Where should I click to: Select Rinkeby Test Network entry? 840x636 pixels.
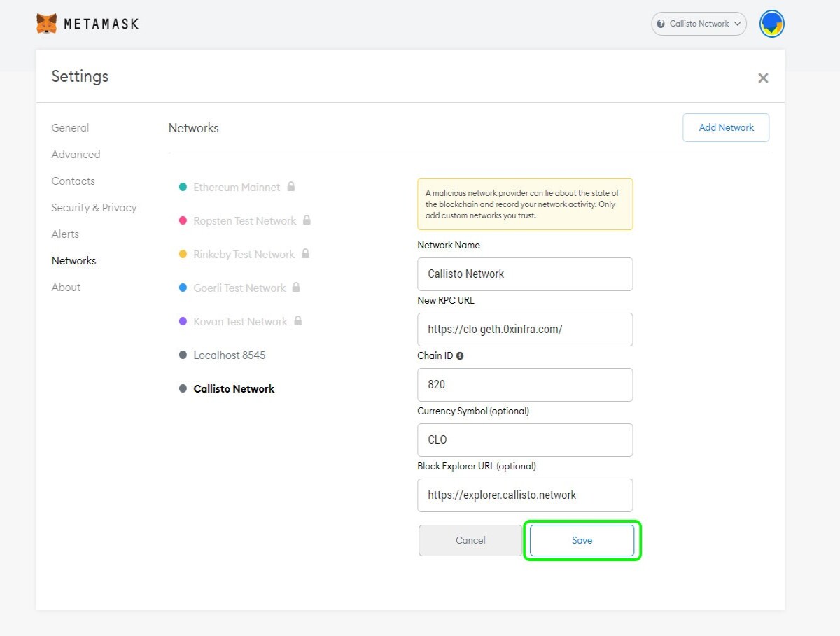pos(244,255)
